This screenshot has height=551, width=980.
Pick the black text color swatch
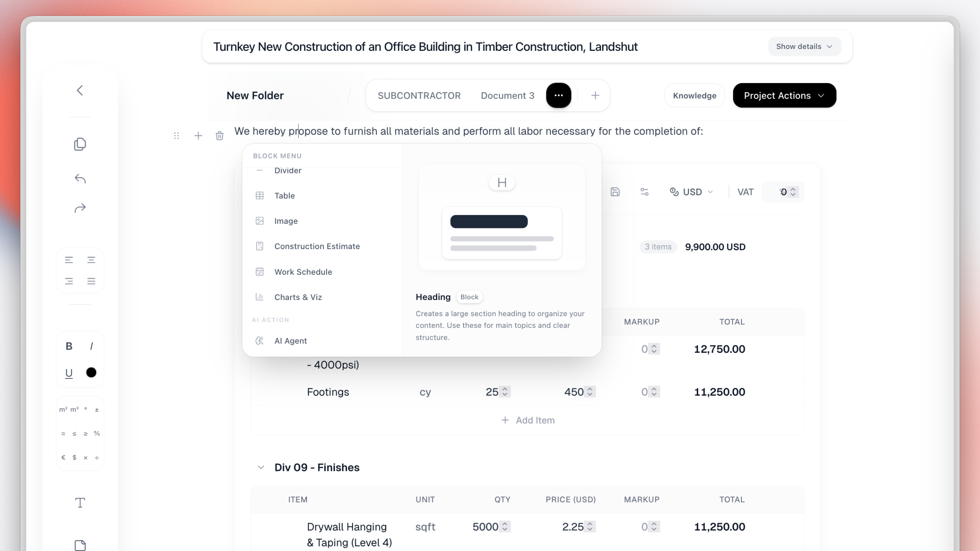pos(91,372)
